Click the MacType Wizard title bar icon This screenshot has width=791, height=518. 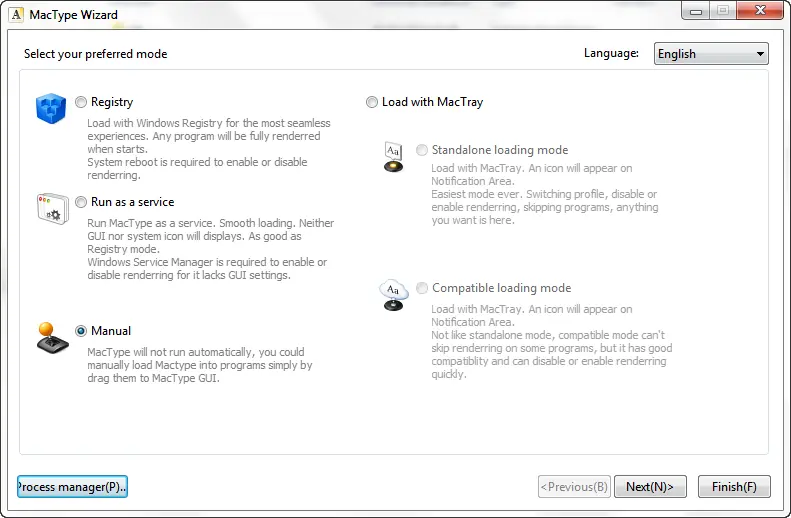(16, 15)
